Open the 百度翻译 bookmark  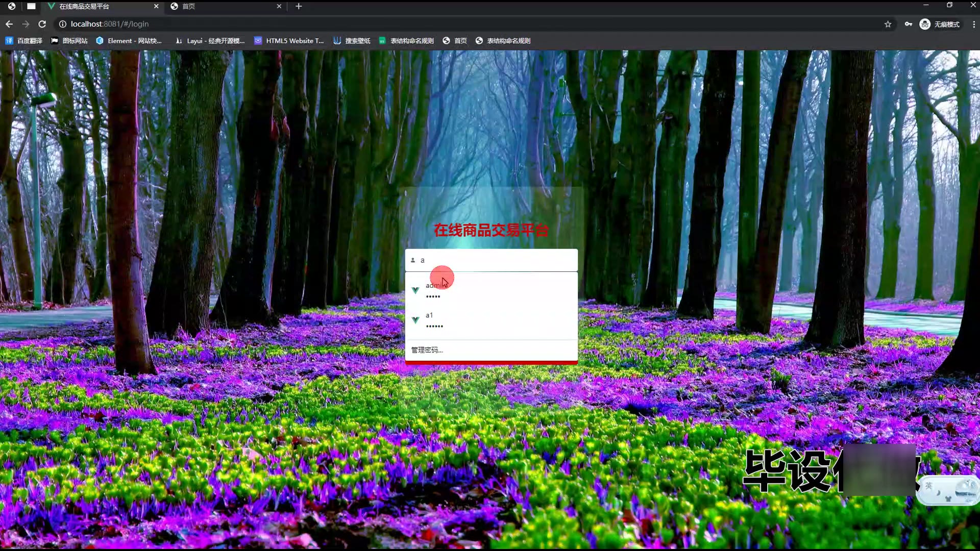23,41
